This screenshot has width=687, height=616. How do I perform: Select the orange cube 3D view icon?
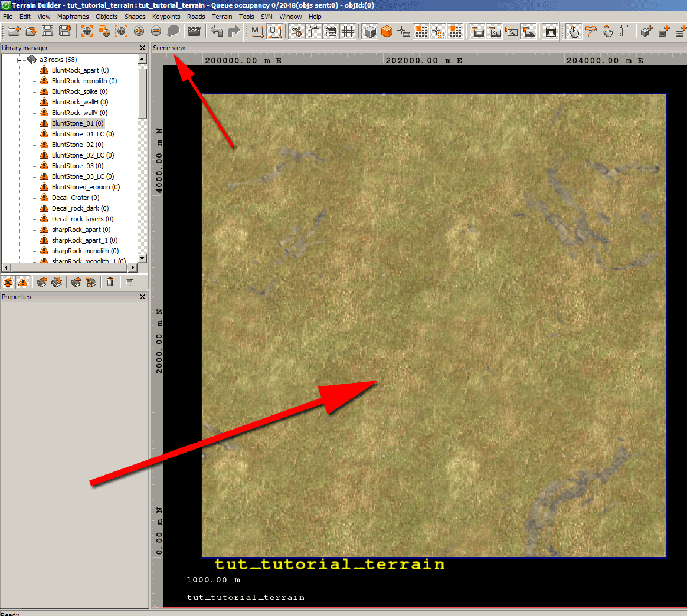pos(387,31)
